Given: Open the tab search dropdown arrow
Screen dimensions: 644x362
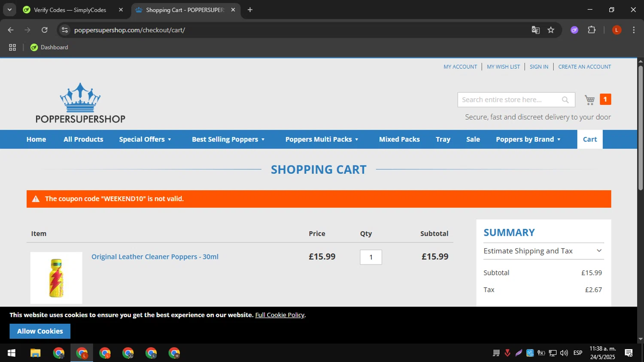Looking at the screenshot, I should [x=9, y=9].
